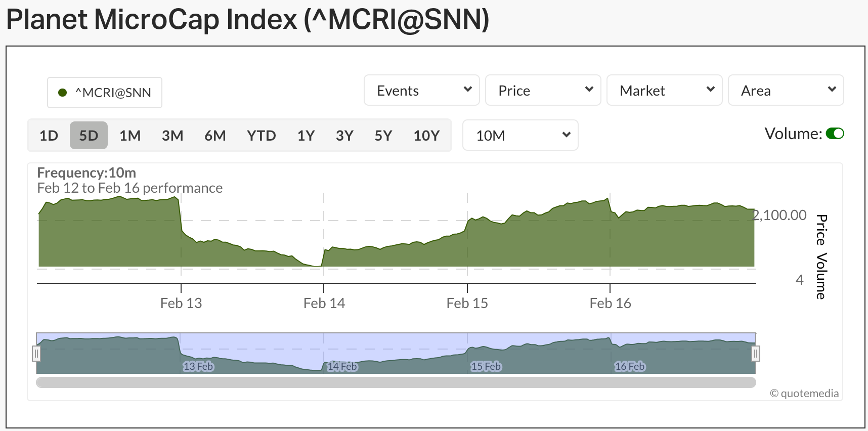The image size is (868, 431).
Task: Click the quotemedia copyright link
Action: point(804,393)
